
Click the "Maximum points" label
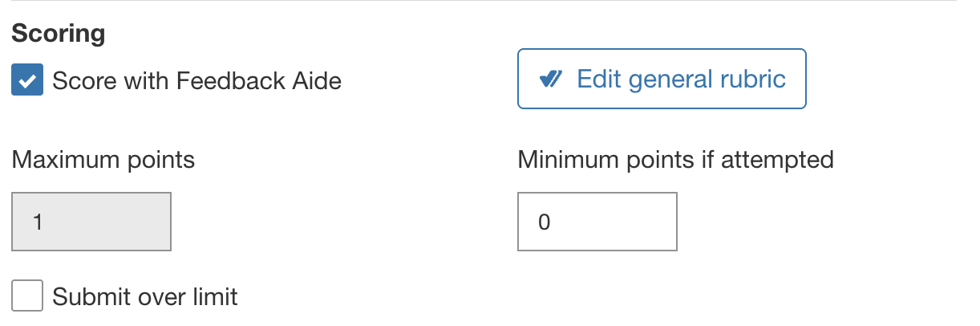coord(103,160)
